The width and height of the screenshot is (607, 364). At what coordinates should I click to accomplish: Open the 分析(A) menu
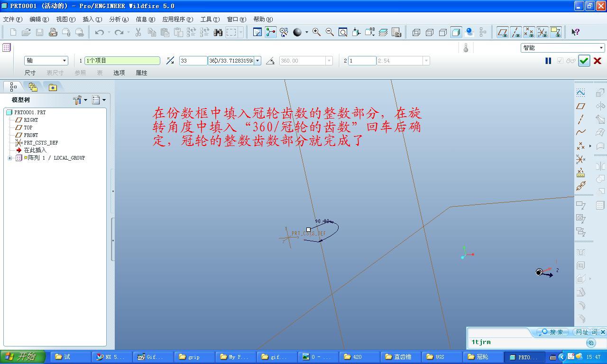pos(119,19)
